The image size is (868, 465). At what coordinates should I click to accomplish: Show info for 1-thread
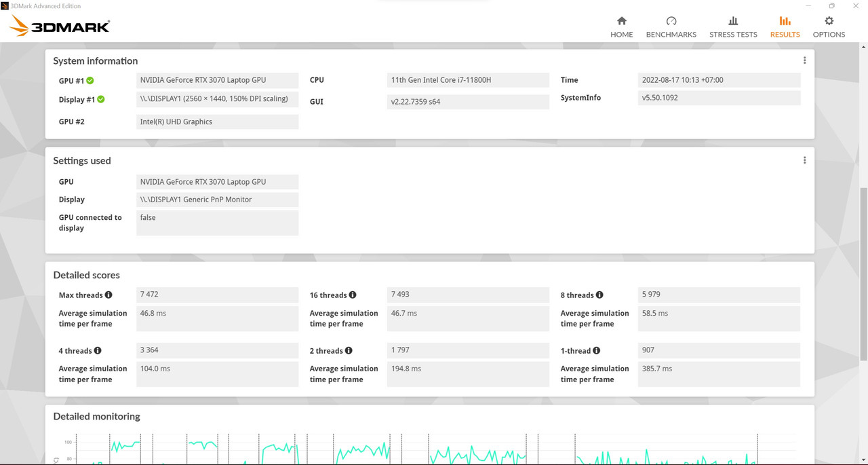597,350
